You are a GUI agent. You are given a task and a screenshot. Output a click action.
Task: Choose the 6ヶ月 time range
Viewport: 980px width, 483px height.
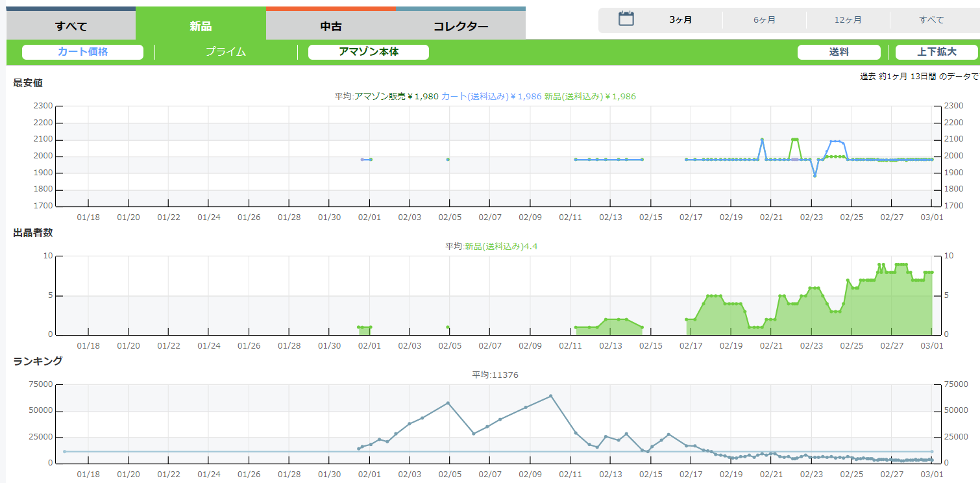[764, 20]
